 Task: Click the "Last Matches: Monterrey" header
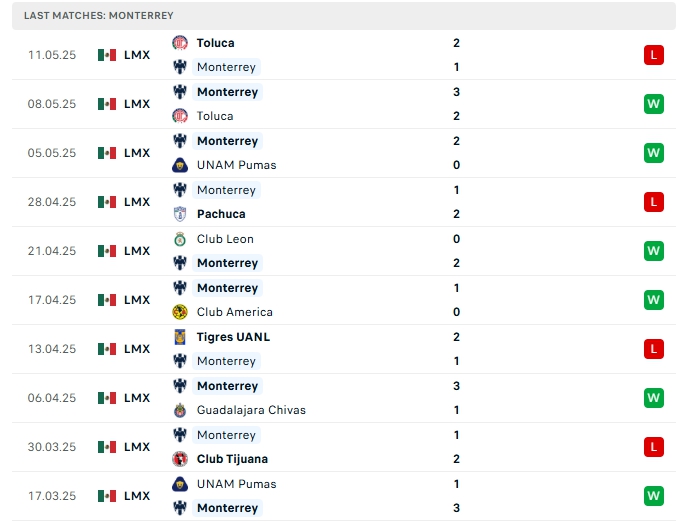coord(99,16)
